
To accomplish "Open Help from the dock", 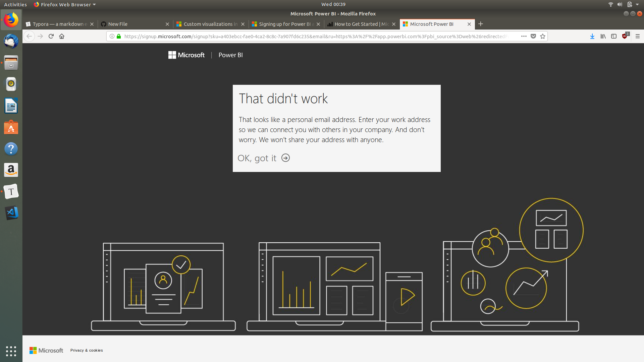I will click(11, 149).
